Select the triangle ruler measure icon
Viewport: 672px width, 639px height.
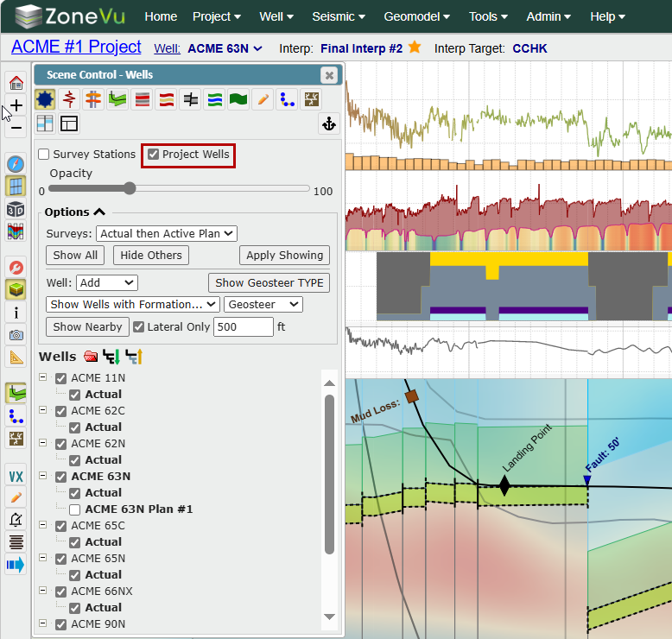tap(16, 357)
